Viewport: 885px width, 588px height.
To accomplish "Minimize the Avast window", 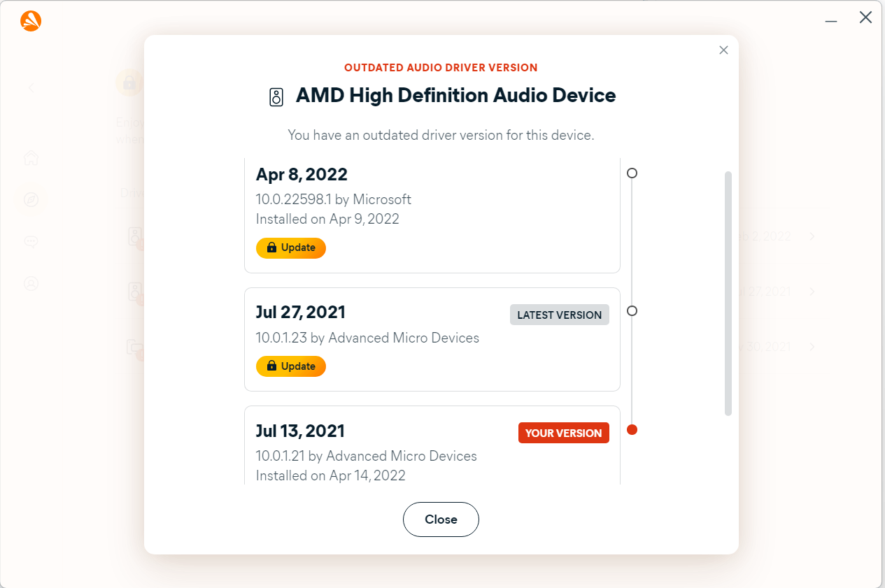I will [831, 21].
